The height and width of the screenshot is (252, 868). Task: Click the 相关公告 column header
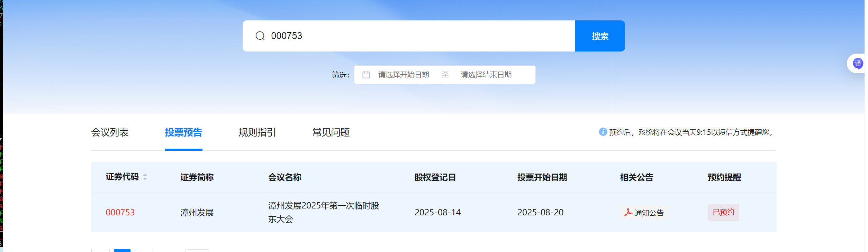(636, 177)
